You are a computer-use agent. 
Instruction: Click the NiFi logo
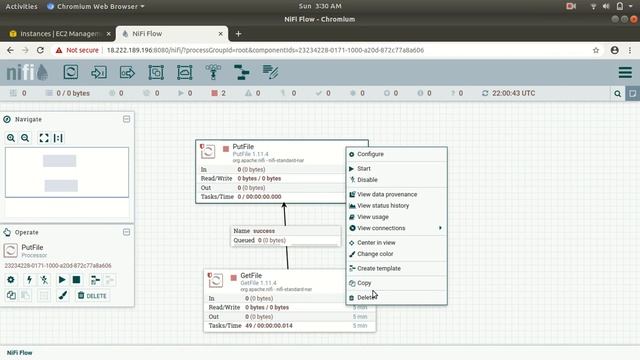pos(27,72)
